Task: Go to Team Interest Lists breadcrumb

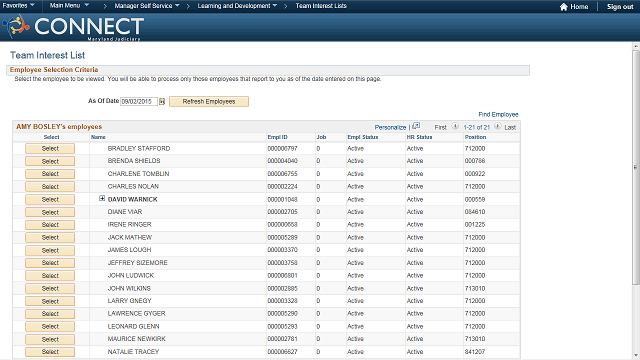Action: (x=321, y=6)
